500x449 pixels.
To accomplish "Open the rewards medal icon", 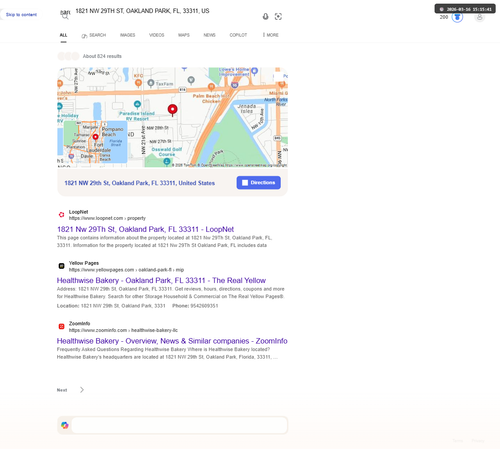I will pos(457,17).
